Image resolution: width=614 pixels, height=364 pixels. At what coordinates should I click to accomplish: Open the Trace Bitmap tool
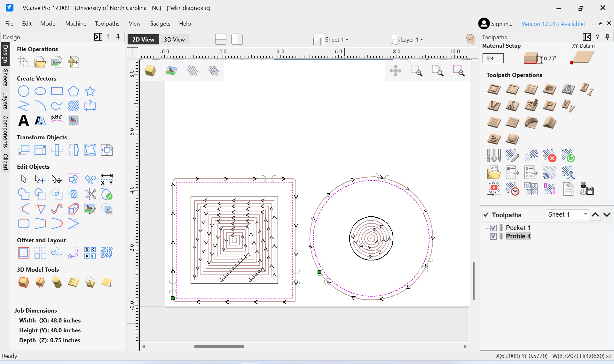click(x=73, y=121)
